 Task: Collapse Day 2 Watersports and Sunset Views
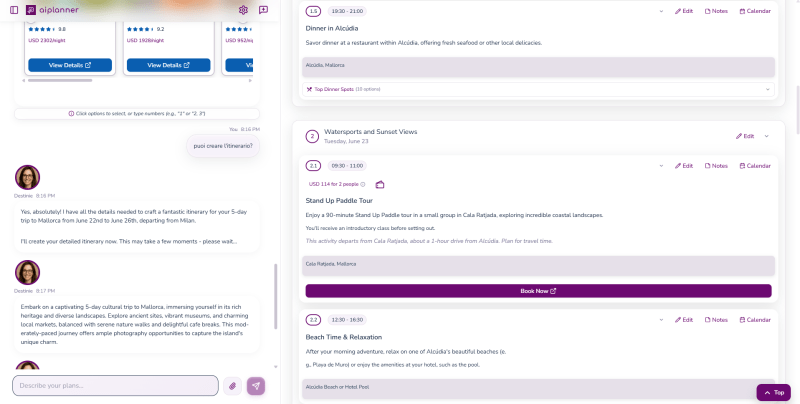767,136
